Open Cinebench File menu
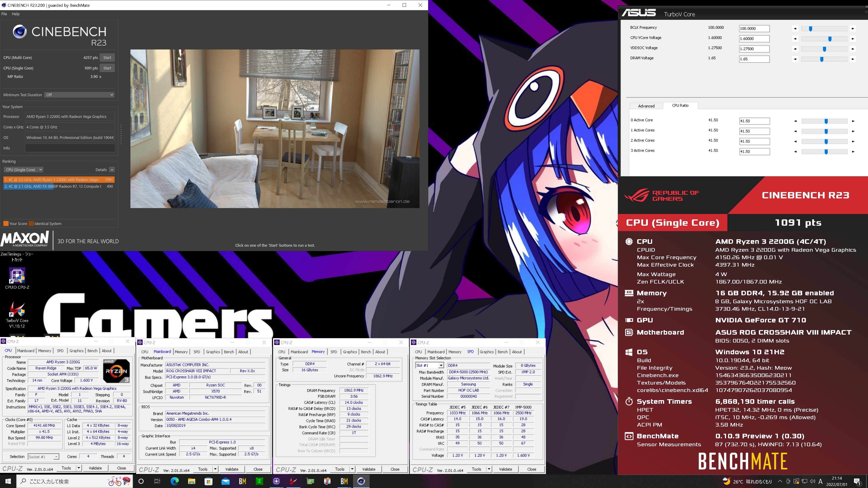Image resolution: width=868 pixels, height=488 pixels. click(x=4, y=14)
